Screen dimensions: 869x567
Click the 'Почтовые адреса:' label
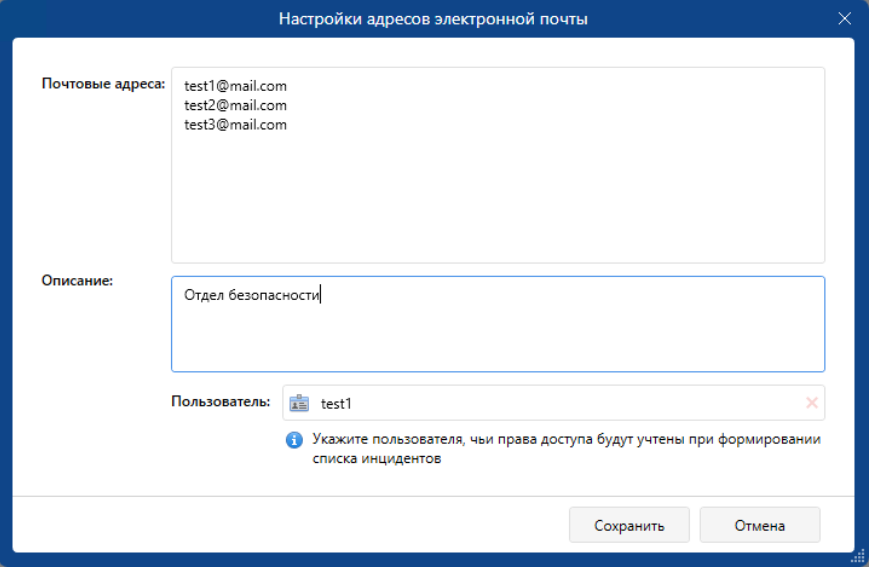pyautogui.click(x=103, y=83)
